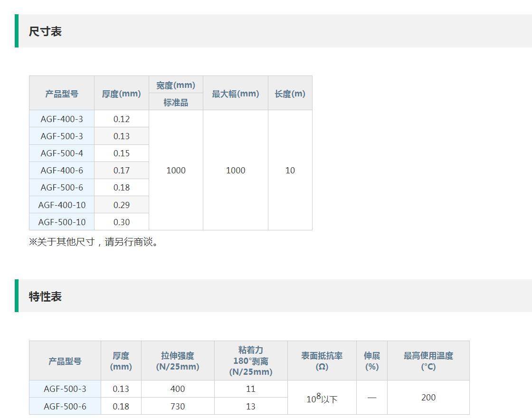Image resolution: width=532 pixels, height=418 pixels.
Task: Click the 最高使用温度 (°C) header
Action: (x=428, y=361)
